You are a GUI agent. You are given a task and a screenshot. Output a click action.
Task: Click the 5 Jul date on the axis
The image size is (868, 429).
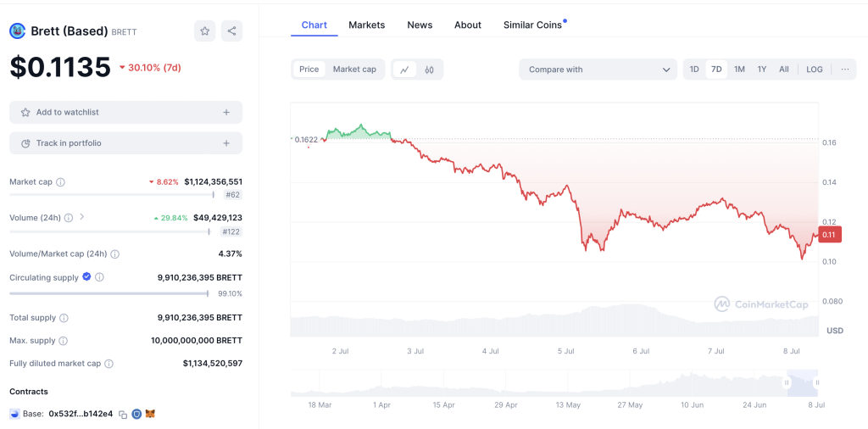(565, 351)
